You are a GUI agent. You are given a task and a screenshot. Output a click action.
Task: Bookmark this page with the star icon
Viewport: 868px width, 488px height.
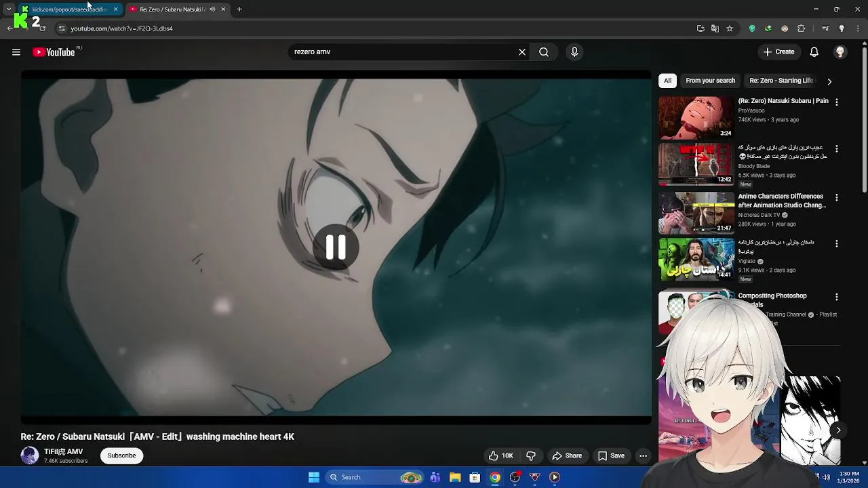(x=730, y=28)
